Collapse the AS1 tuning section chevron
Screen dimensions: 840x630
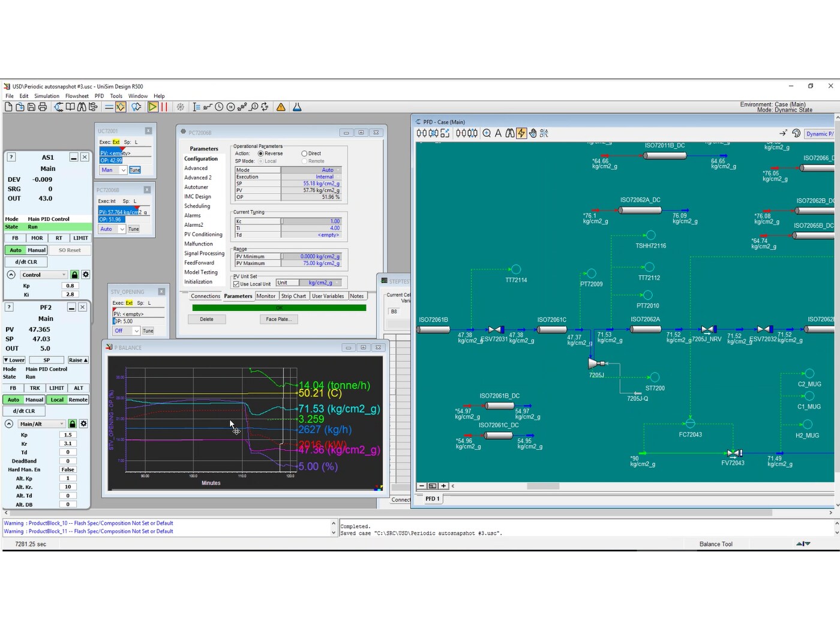[x=11, y=275]
